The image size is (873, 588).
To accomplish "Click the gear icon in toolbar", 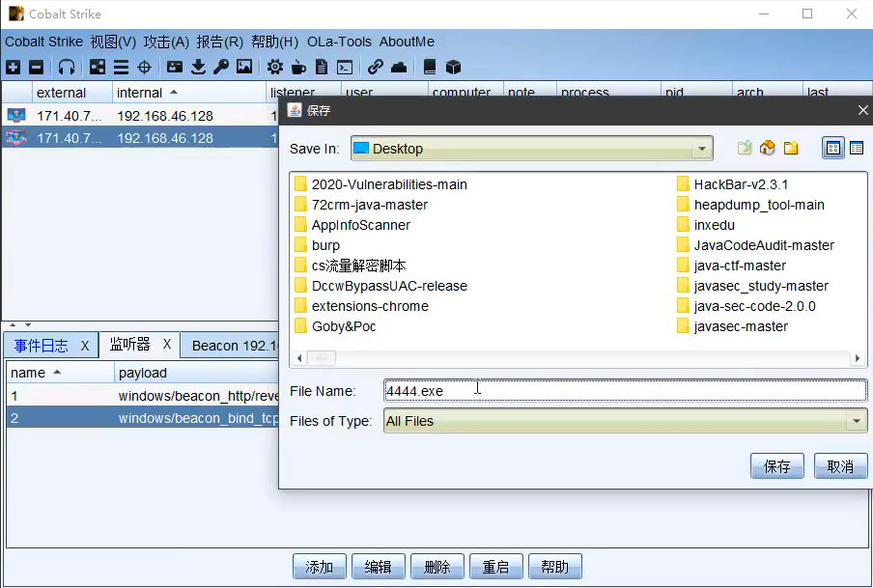I will pos(275,67).
